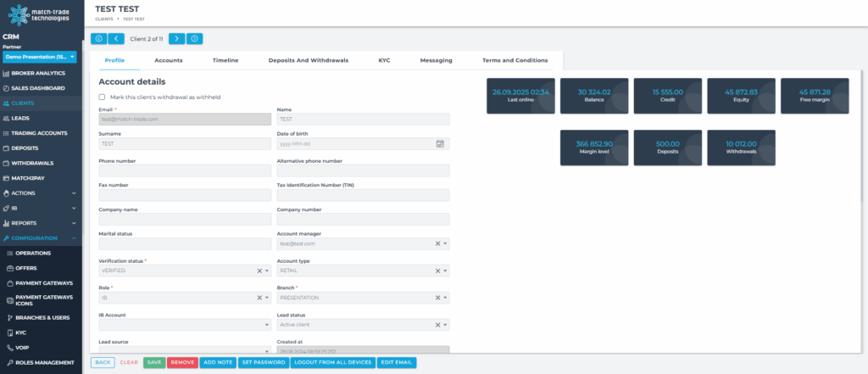Open the Date of birth calendar picker
The image size is (868, 374).
[x=440, y=144]
